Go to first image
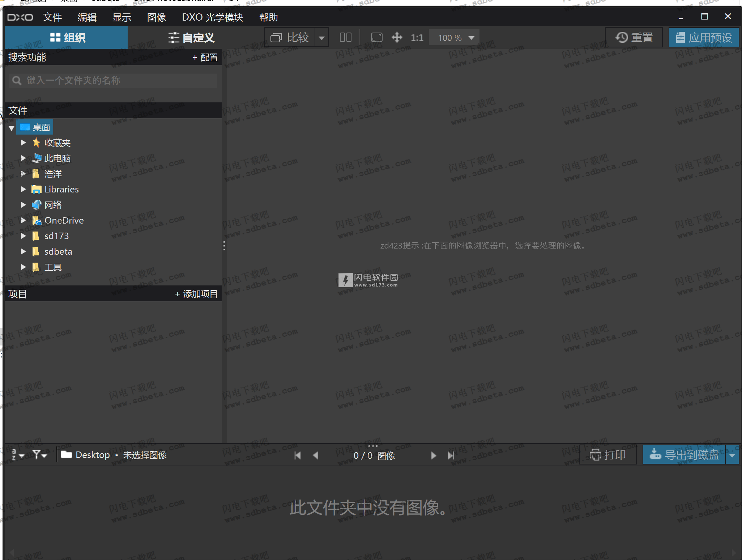 [x=298, y=455]
